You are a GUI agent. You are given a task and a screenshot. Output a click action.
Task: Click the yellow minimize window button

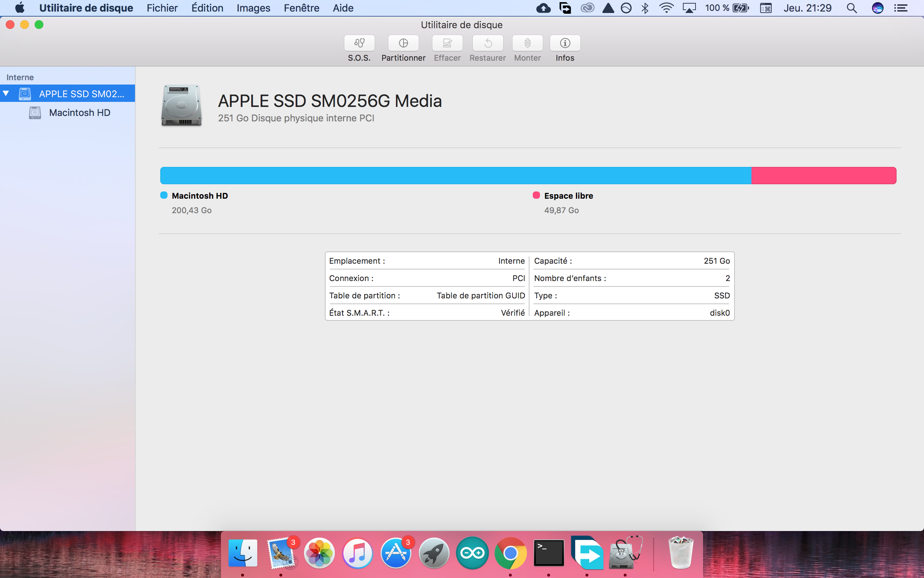point(25,25)
